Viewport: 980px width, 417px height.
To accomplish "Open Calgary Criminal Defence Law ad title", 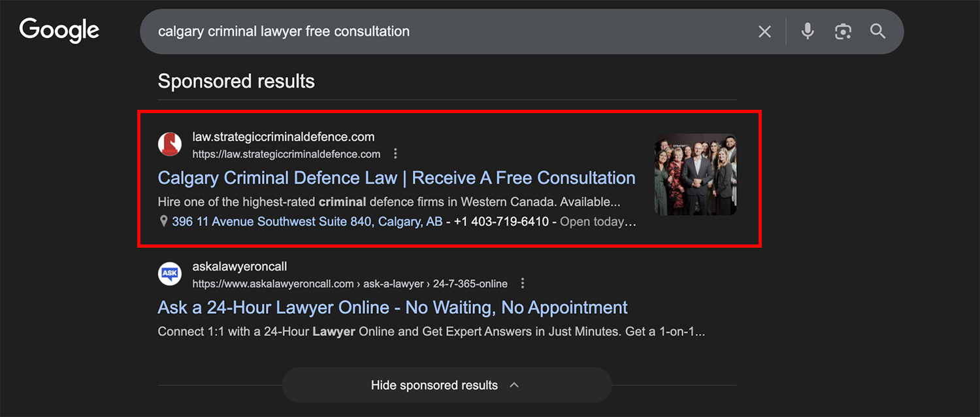I will [x=396, y=178].
